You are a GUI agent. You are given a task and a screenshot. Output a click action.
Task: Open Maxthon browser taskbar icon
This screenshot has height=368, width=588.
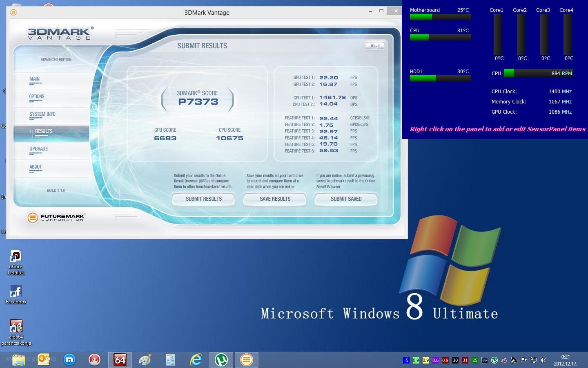[70, 360]
